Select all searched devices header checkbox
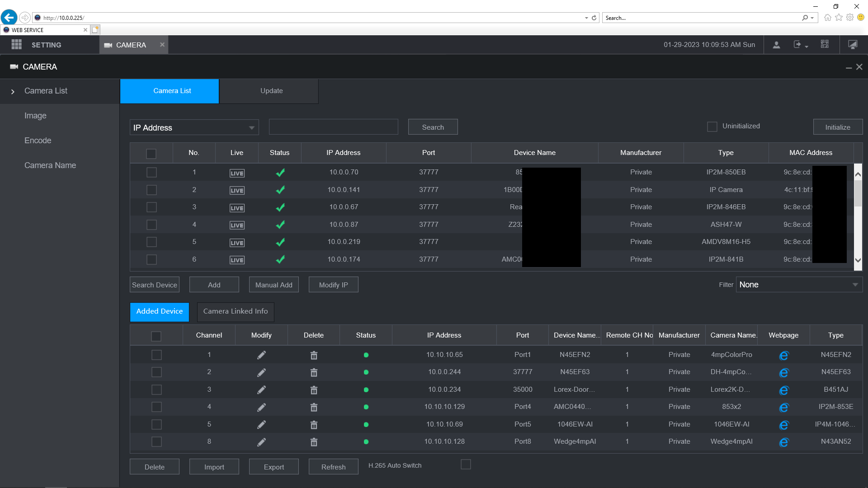 (x=151, y=154)
